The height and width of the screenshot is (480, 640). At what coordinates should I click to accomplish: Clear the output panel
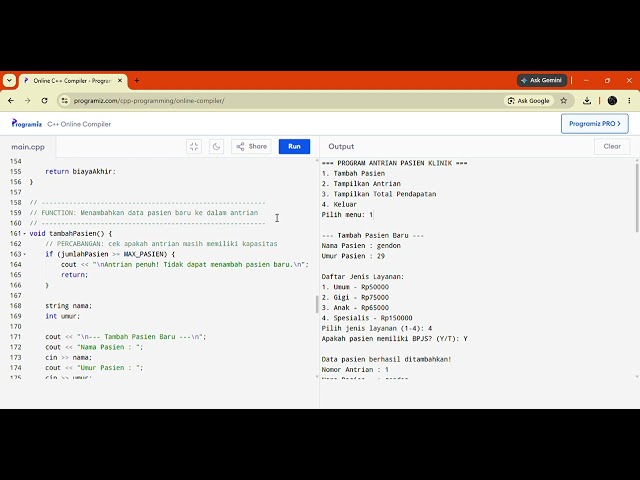tap(612, 147)
